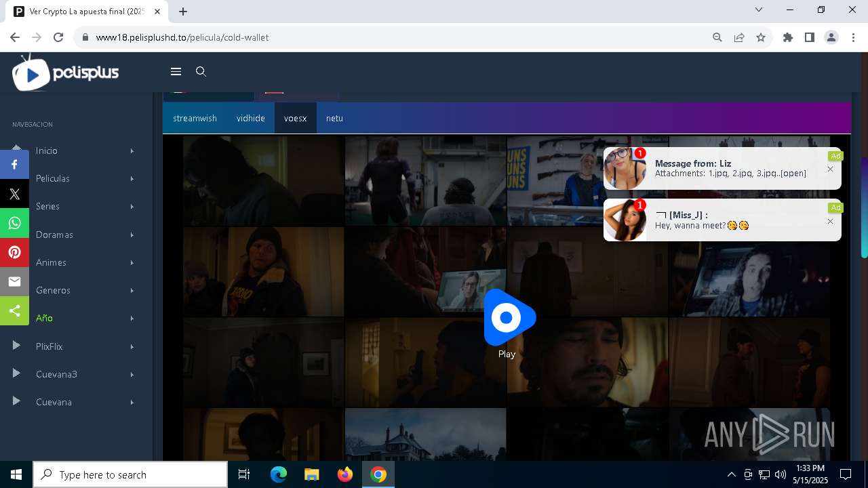Select the streamwish server tab
This screenshot has height=488, width=868.
coord(195,118)
